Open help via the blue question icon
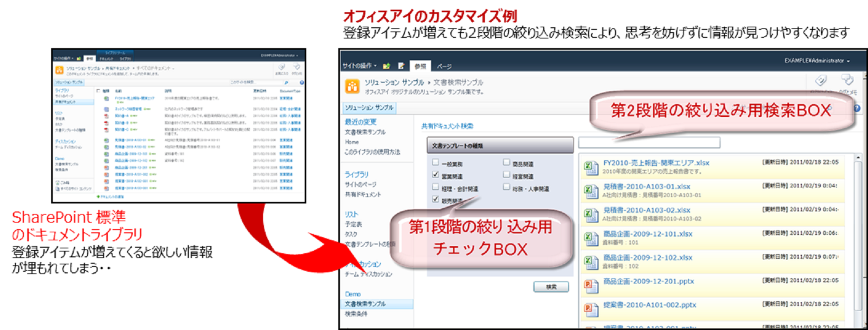Screen dimensions: 868x330 [857, 108]
